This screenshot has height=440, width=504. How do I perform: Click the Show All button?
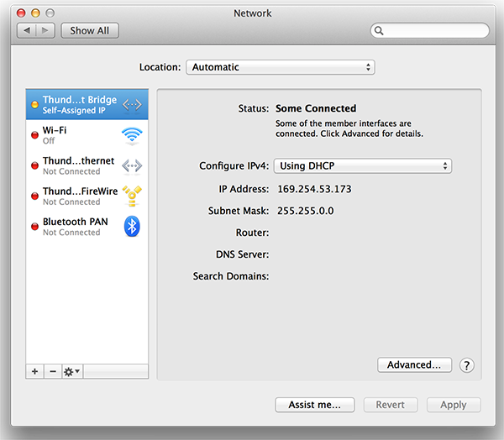click(x=90, y=30)
